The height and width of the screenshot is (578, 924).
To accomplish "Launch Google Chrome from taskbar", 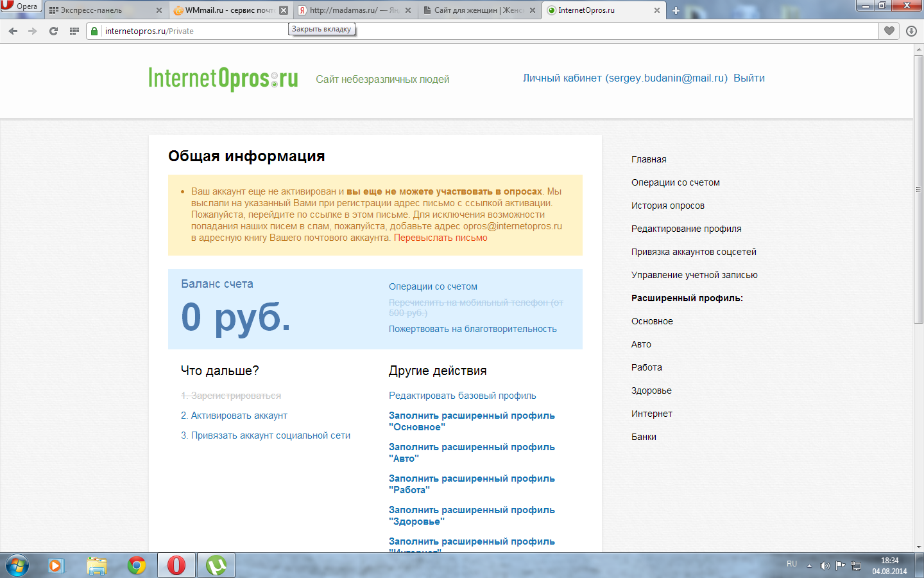I will pos(137,565).
